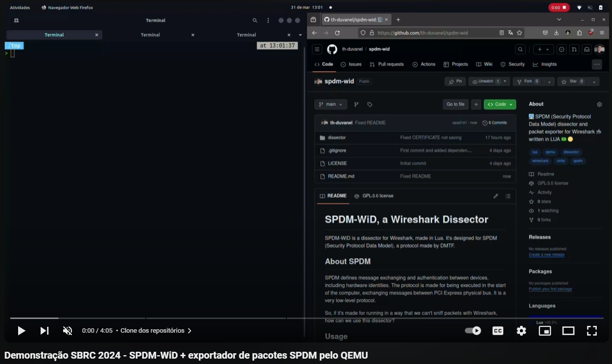The height and width of the screenshot is (364, 612).
Task: Click add file plus button
Action: click(x=476, y=104)
